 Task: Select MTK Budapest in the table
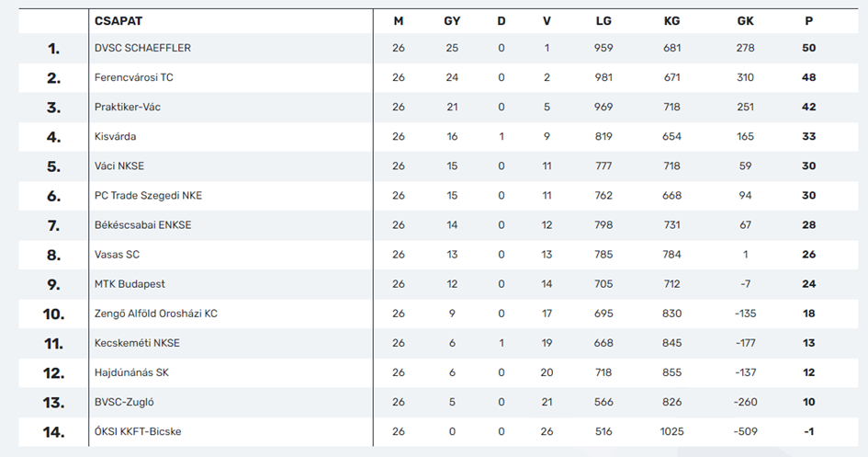[130, 284]
